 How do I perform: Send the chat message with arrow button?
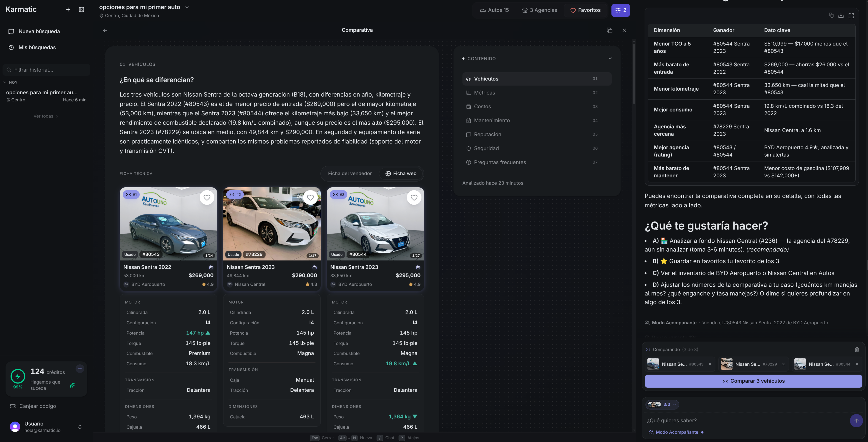[856, 420]
